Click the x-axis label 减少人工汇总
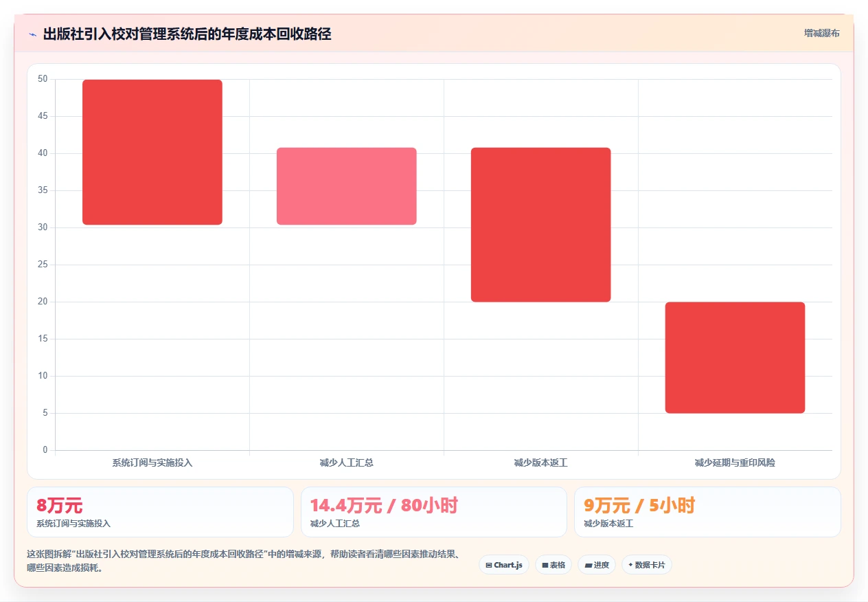 tap(347, 462)
